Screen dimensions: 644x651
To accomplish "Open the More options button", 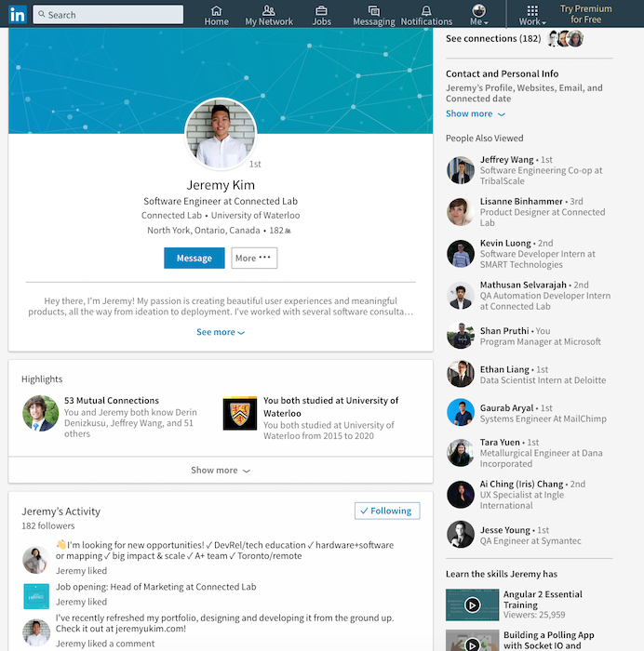I will coord(254,259).
